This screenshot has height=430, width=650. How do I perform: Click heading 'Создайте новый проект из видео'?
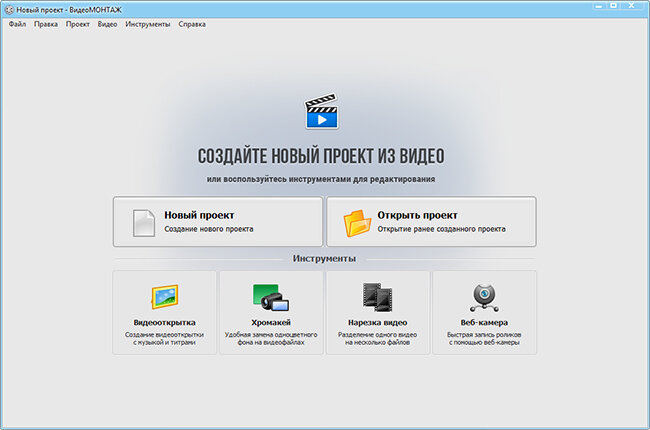coord(321,156)
